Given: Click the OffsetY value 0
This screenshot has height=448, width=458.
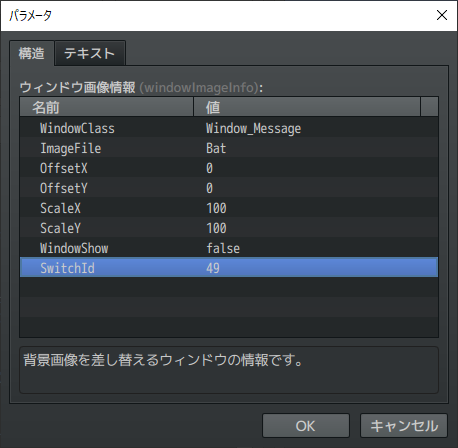Looking at the screenshot, I should coord(209,188).
